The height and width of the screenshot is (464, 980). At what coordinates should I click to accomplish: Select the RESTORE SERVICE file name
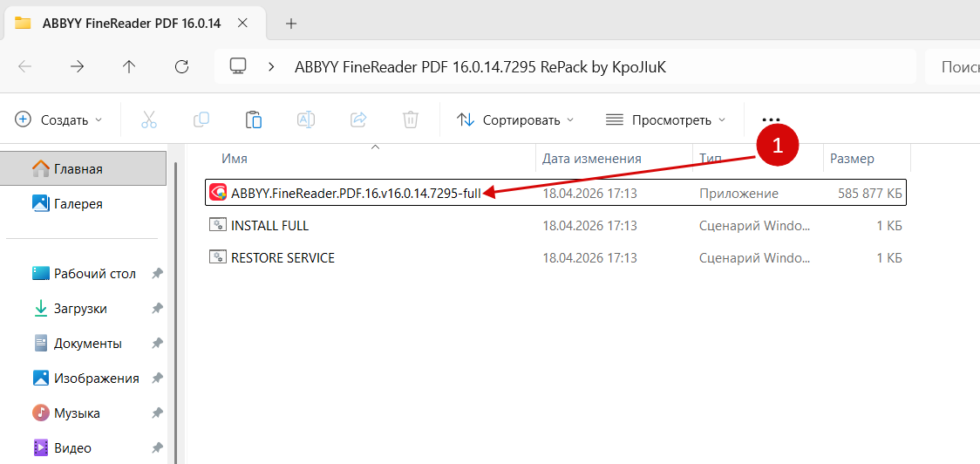pos(283,257)
